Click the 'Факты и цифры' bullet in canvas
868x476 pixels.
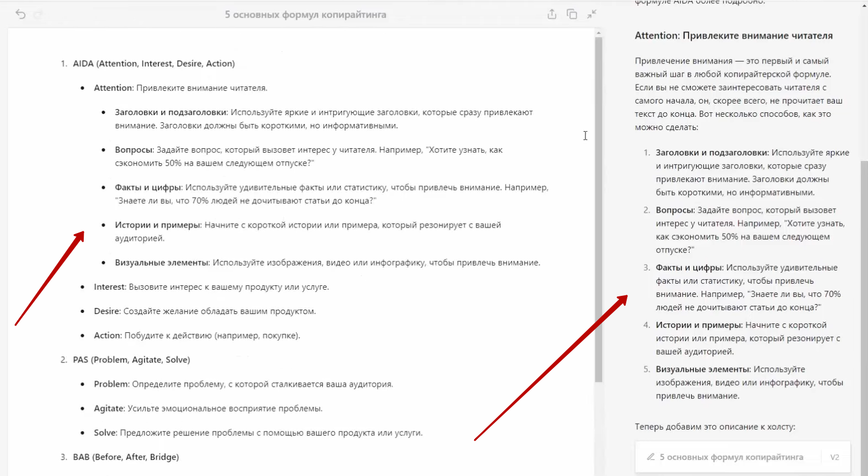point(332,194)
